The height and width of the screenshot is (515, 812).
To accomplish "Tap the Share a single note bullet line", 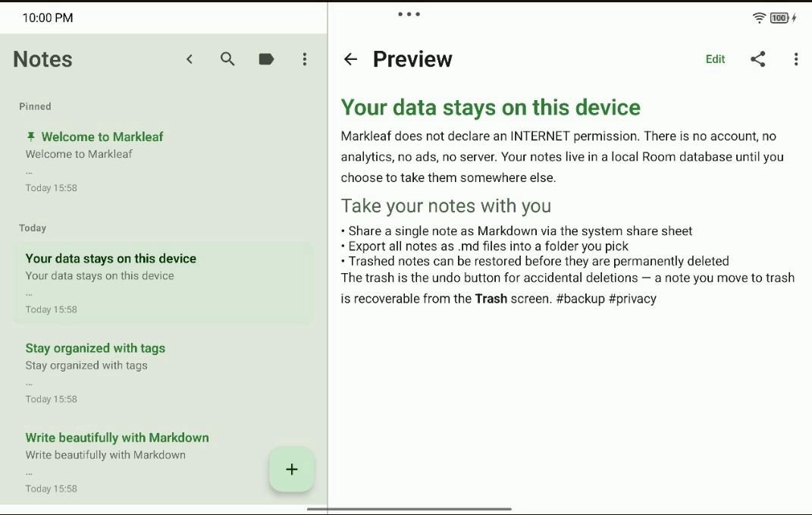I will click(x=516, y=231).
